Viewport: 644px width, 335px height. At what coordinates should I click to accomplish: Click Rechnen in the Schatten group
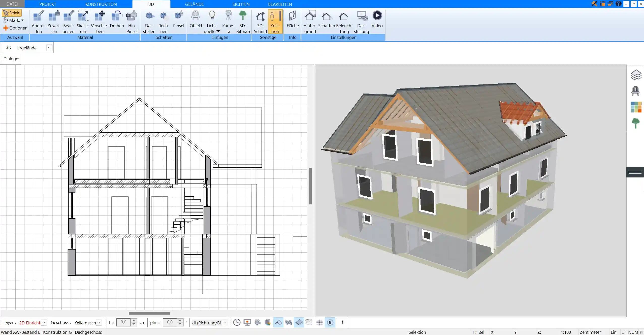[164, 22]
